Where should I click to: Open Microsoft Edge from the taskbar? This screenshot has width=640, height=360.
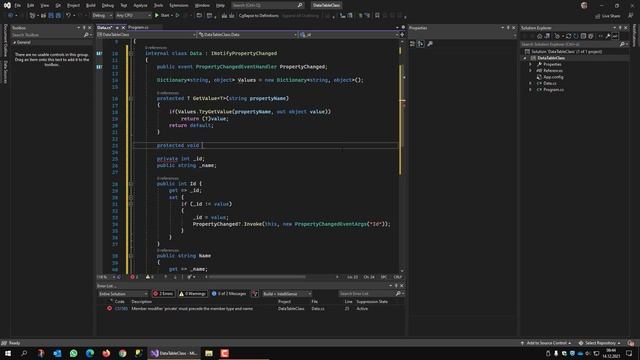(x=90, y=353)
